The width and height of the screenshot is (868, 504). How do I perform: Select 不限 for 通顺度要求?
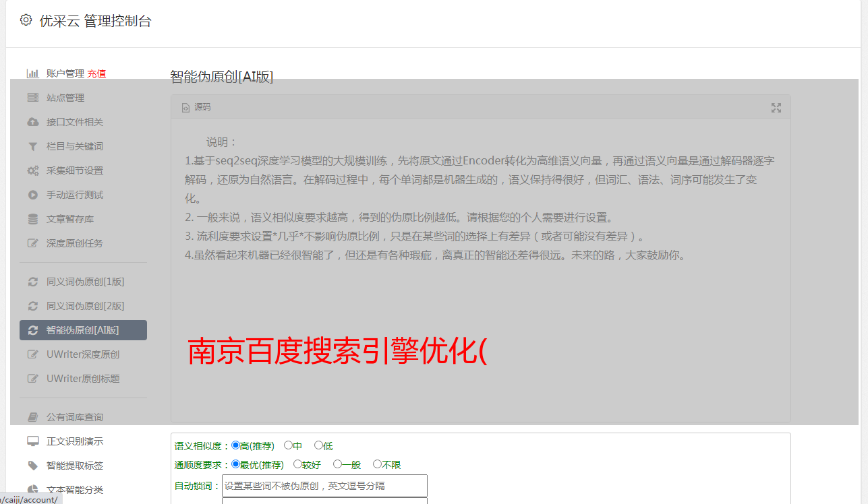point(377,464)
